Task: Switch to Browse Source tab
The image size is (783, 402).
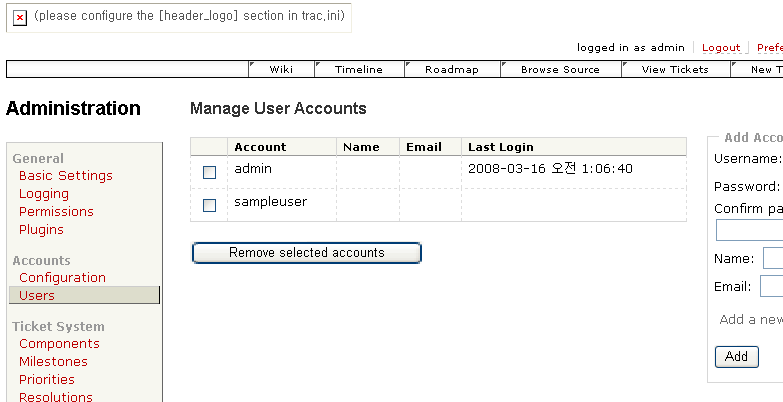Action: [560, 69]
